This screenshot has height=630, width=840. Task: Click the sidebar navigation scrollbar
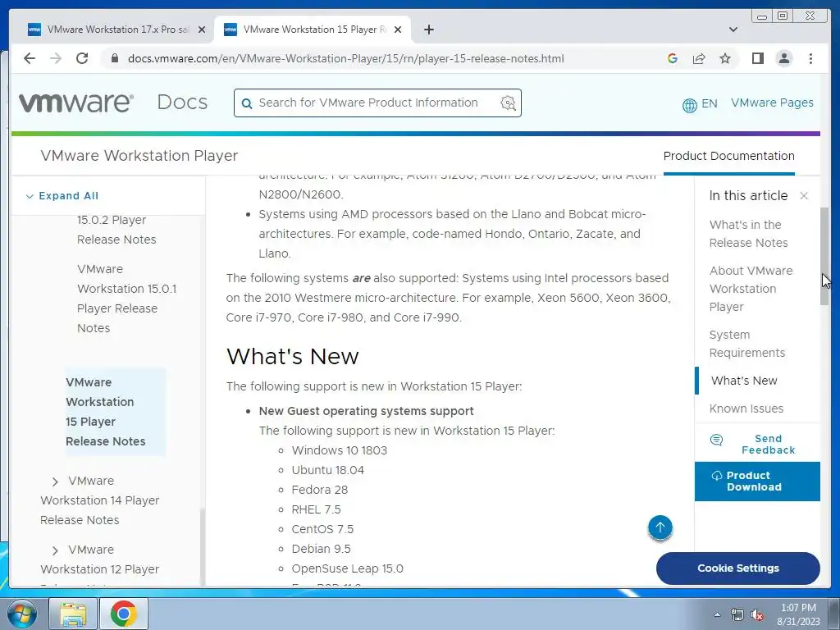[202, 546]
